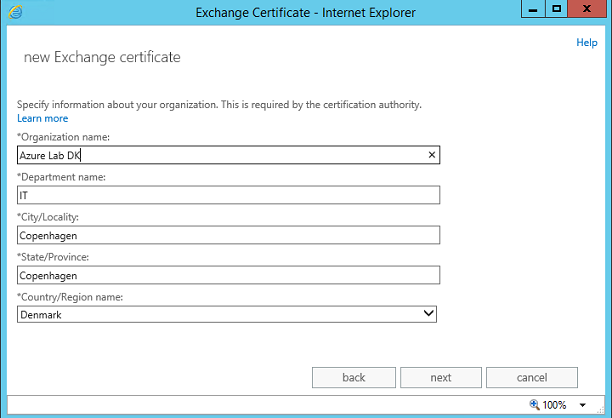
Task: Expand the Country/Region name dropdown
Action: [429, 313]
